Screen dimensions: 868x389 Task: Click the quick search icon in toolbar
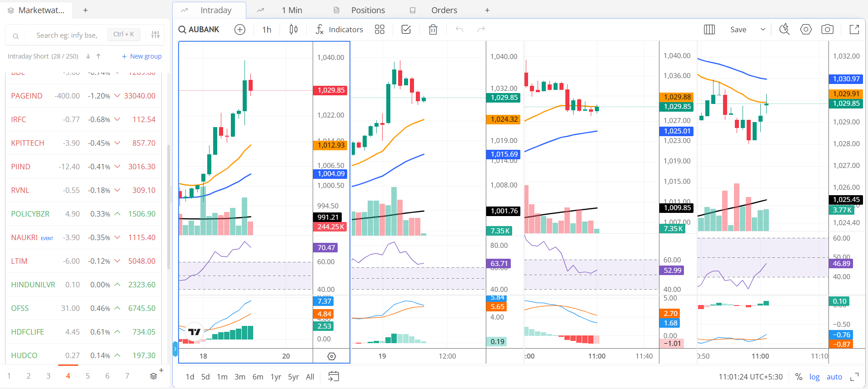pyautogui.click(x=784, y=30)
